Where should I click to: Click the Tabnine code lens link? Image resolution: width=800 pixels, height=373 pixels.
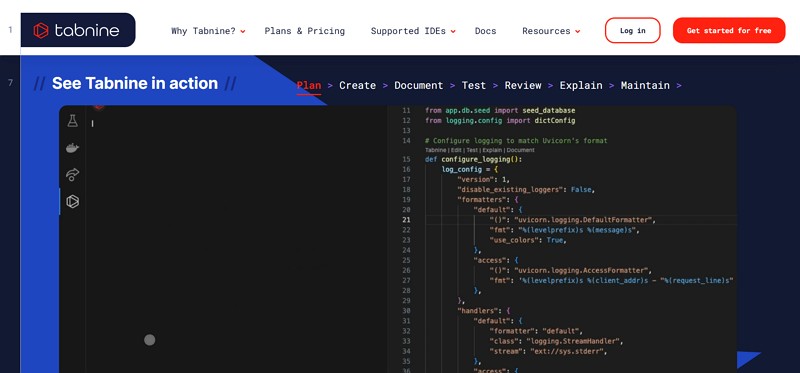(x=435, y=151)
